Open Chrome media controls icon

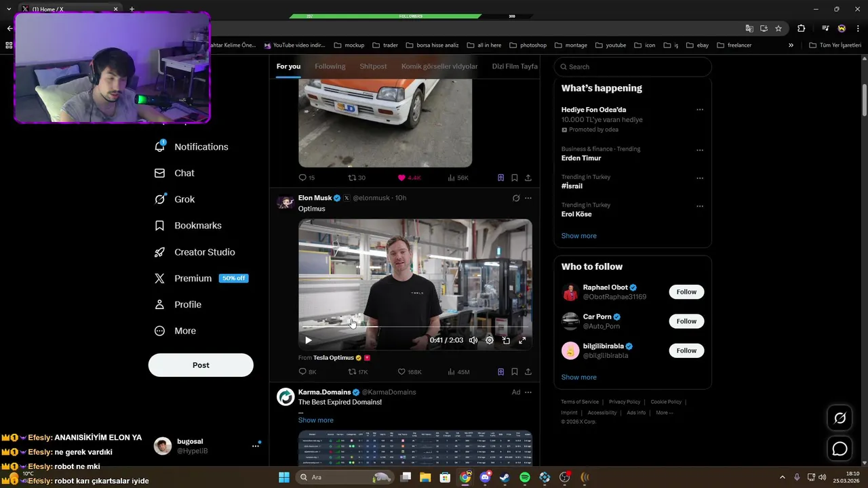click(x=825, y=28)
